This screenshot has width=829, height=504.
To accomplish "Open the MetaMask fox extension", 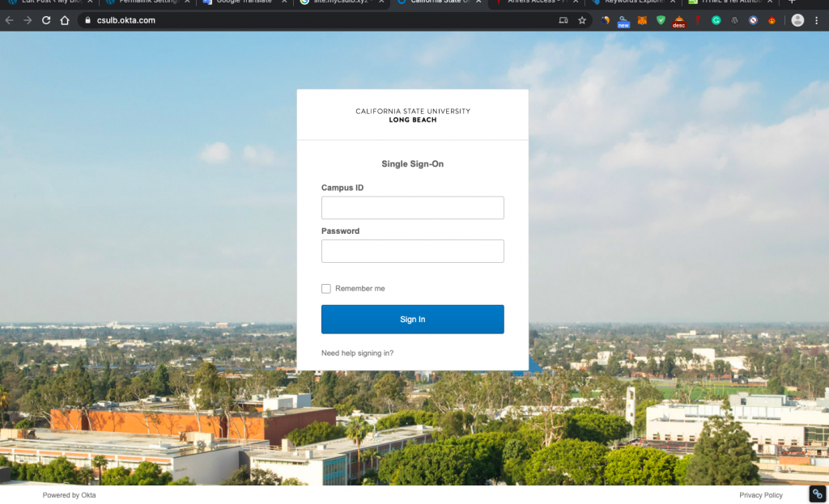I will point(642,20).
